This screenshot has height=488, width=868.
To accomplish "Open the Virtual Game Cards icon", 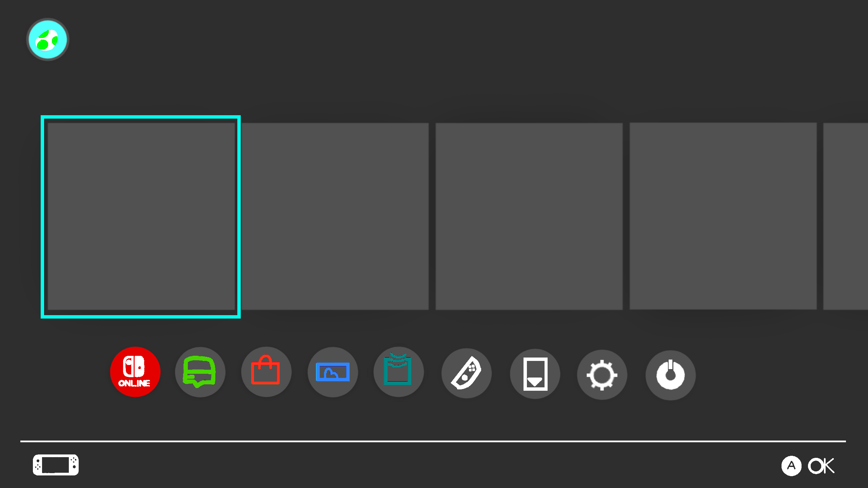I will tap(535, 374).
